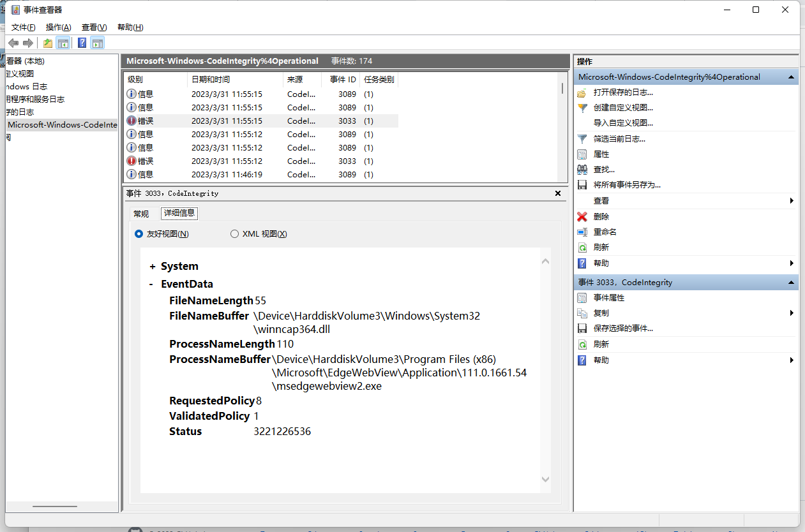Click the Event Viewer title bar app icon
The image size is (805, 532).
[15, 10]
